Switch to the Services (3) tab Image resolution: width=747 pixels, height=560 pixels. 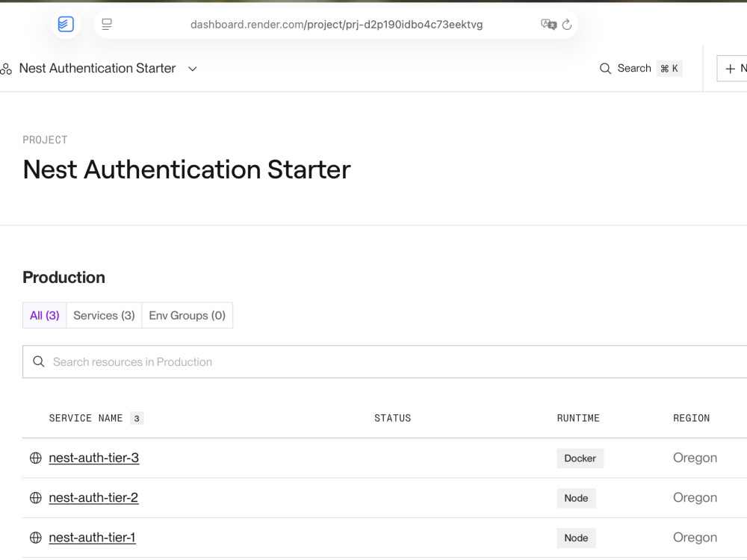pyautogui.click(x=105, y=315)
